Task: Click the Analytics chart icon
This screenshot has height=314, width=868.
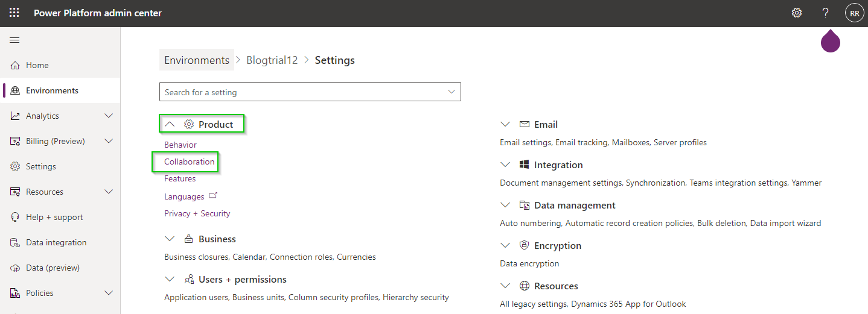Action: coord(15,116)
